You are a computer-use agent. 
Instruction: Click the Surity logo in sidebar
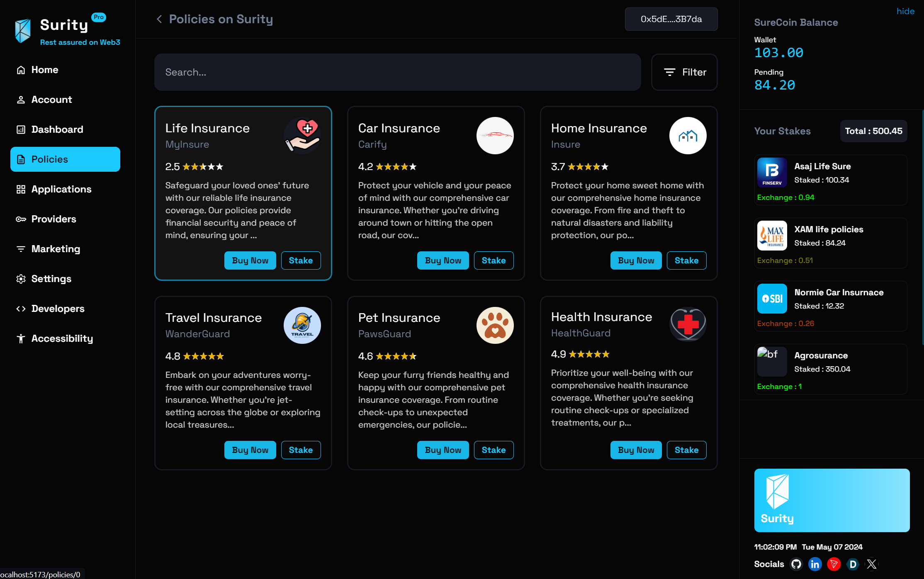(23, 31)
